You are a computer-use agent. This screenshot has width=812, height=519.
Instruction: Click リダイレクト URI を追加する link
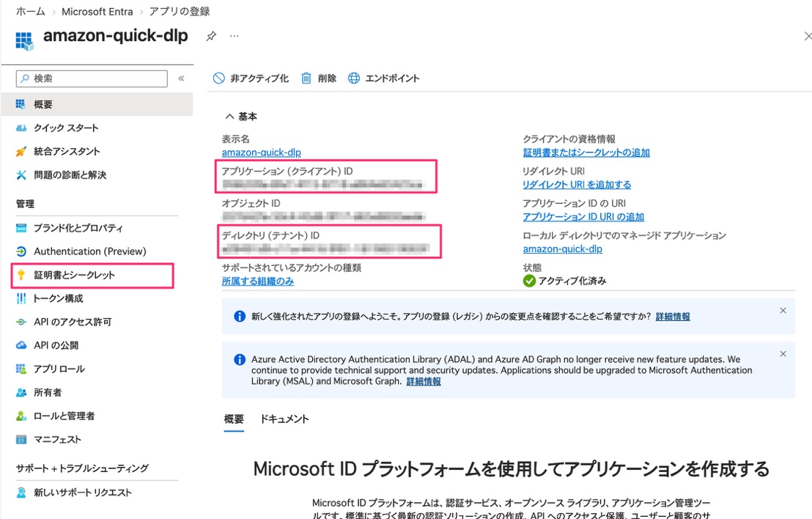[577, 185]
